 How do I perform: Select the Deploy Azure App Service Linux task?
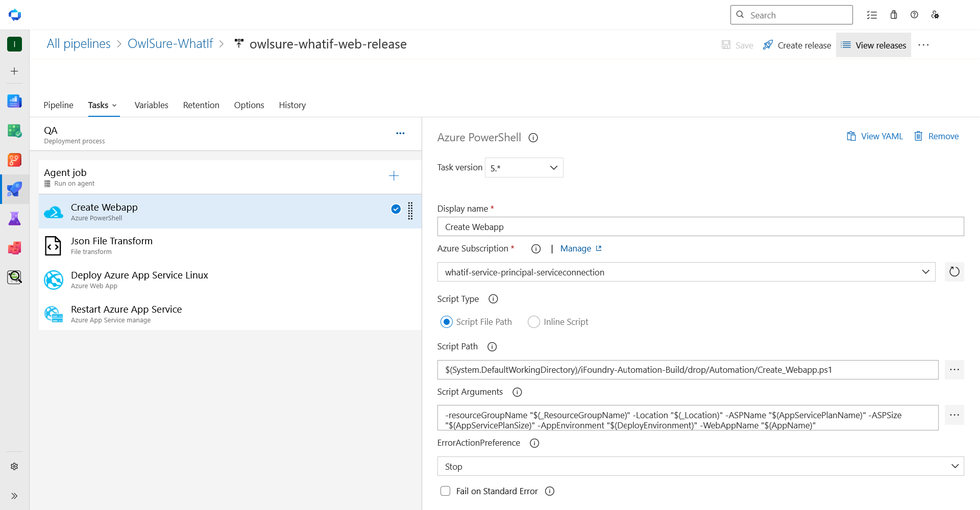coord(230,279)
